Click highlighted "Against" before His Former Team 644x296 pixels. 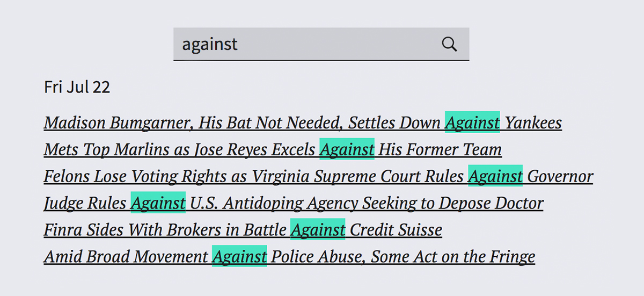[x=347, y=149]
